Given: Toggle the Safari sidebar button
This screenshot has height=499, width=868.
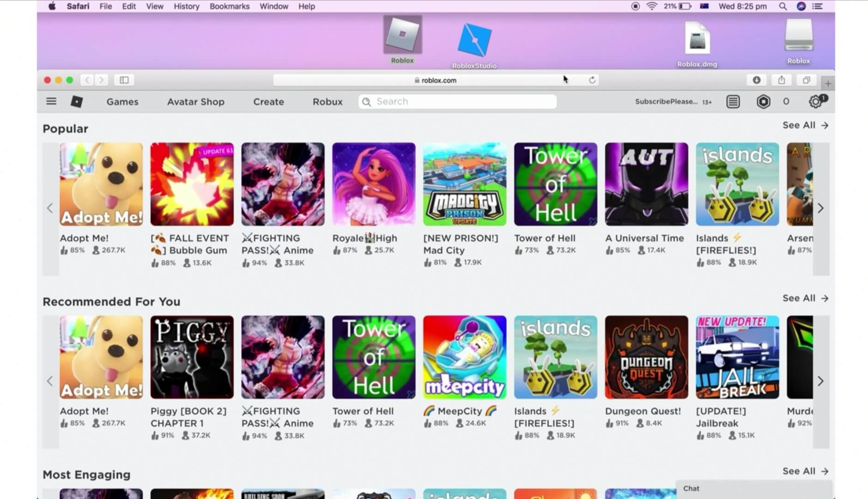Looking at the screenshot, I should pos(124,80).
